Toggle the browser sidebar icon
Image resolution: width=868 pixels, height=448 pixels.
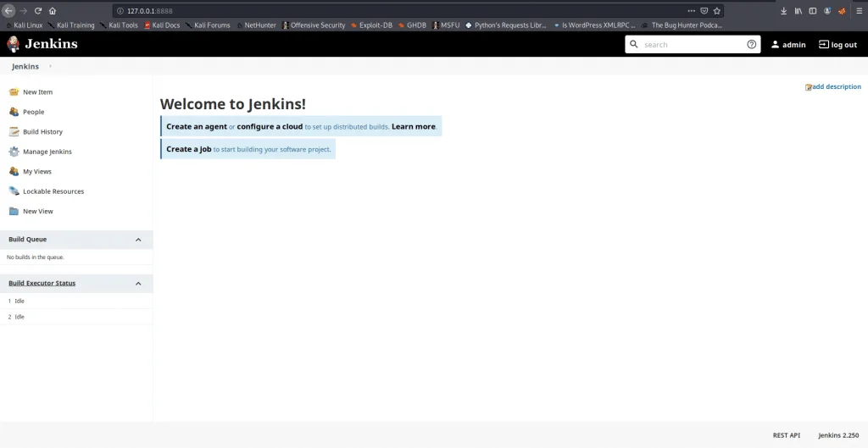(813, 10)
